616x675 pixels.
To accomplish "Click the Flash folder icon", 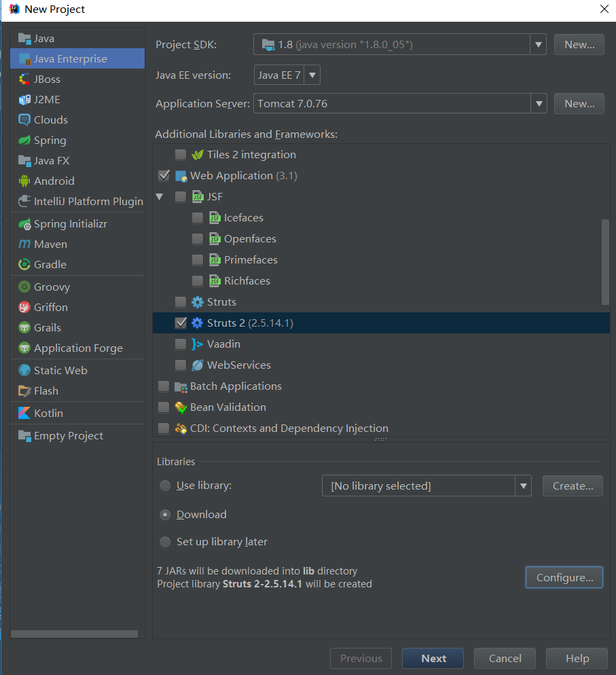I will (x=24, y=391).
